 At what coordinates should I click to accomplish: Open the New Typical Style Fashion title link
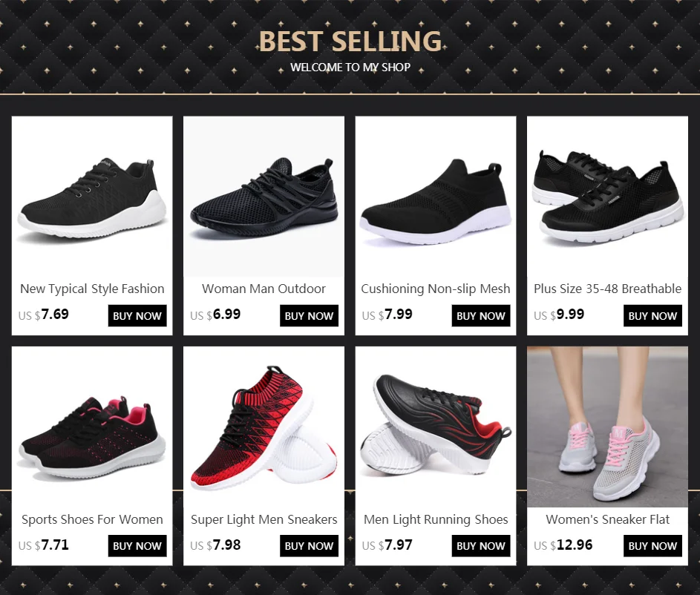click(x=92, y=289)
